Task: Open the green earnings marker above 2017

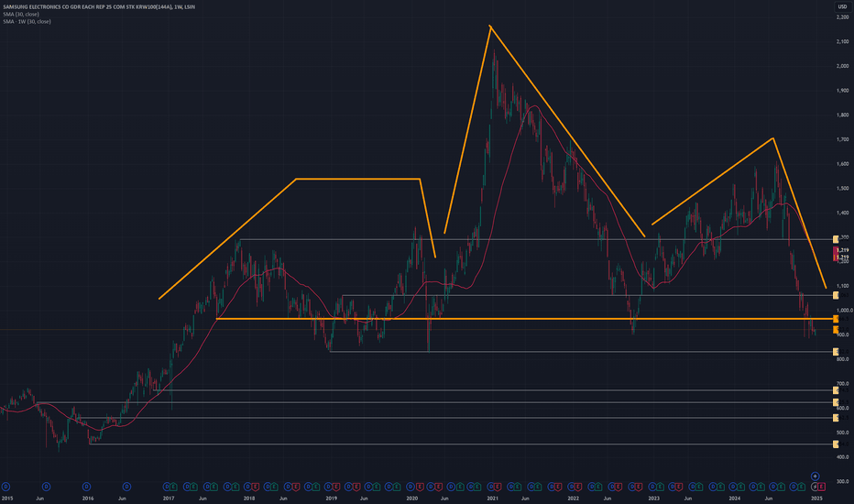Action: click(x=173, y=487)
